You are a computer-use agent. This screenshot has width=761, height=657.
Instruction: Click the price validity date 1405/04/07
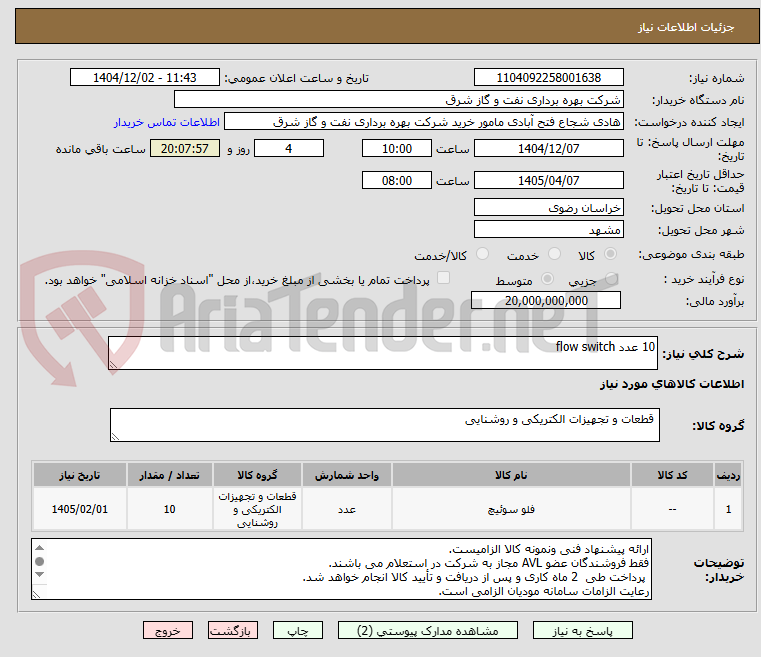548,180
